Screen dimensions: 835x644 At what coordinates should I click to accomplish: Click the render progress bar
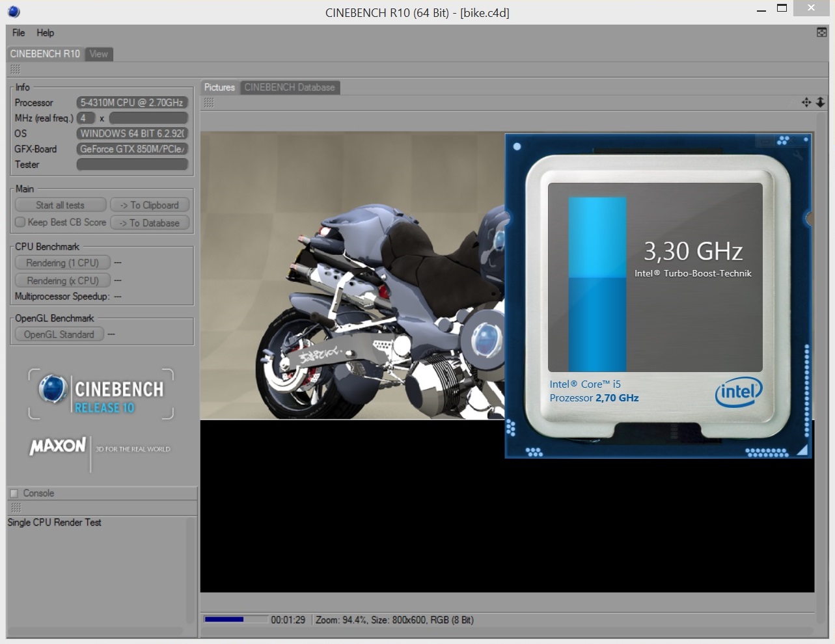click(236, 619)
